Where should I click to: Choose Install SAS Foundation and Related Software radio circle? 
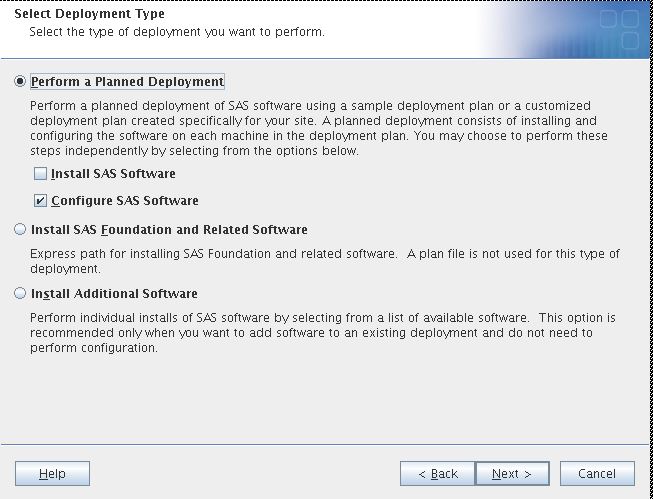click(20, 230)
